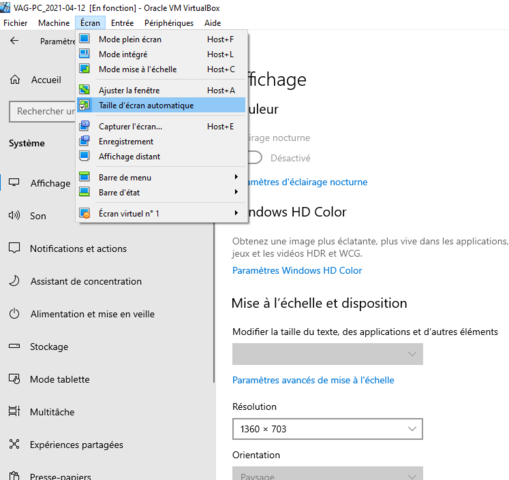Open Mode tablette settings page
The width and height of the screenshot is (509, 480).
(x=60, y=379)
